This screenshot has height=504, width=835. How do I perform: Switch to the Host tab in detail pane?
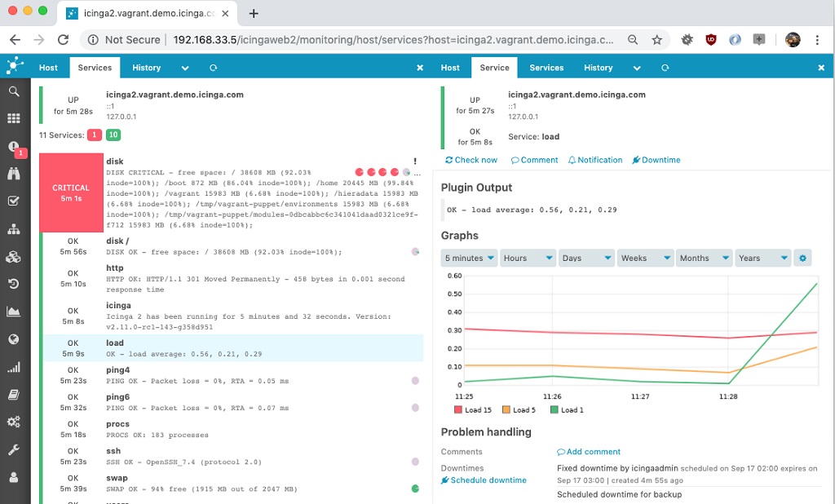(450, 68)
